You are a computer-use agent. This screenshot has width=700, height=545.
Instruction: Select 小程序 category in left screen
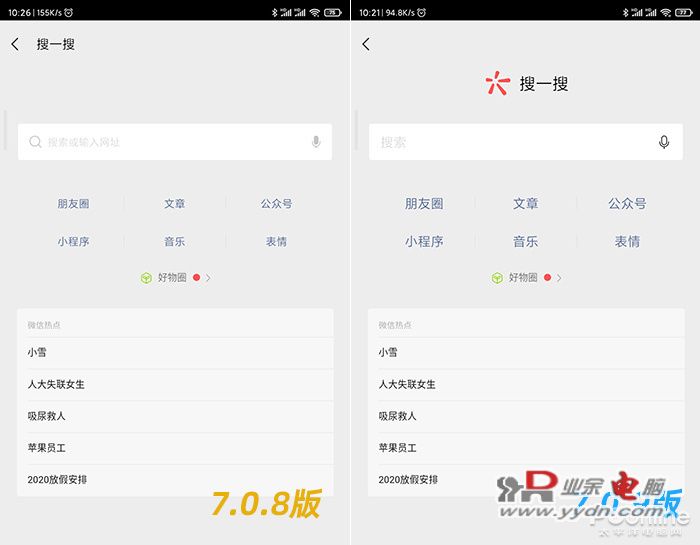[73, 242]
